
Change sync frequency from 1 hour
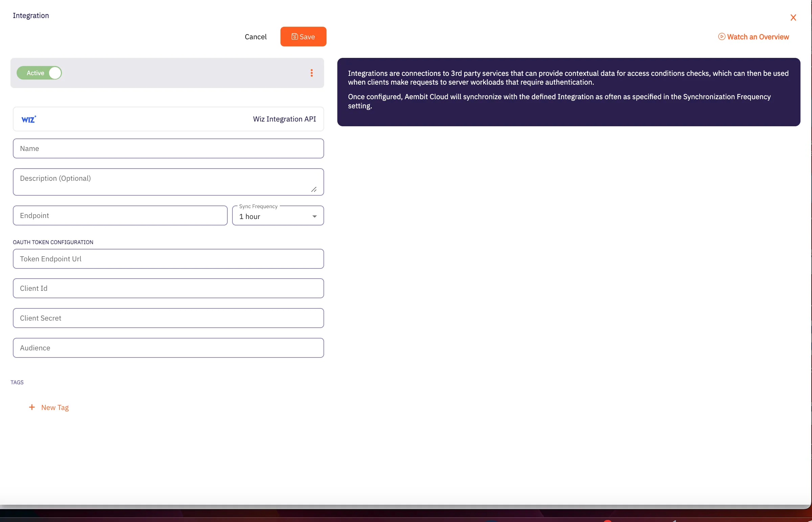tap(278, 216)
